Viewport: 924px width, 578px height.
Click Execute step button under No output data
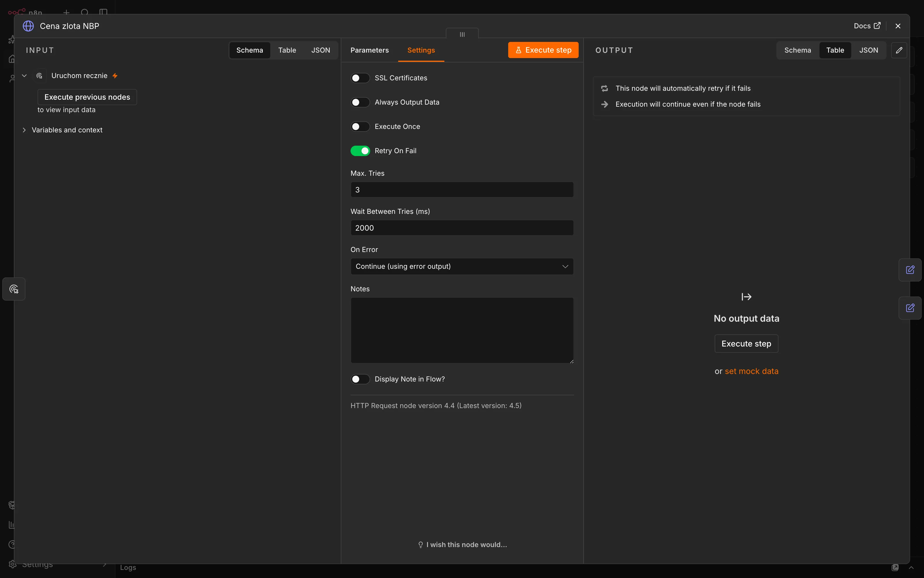(x=746, y=344)
